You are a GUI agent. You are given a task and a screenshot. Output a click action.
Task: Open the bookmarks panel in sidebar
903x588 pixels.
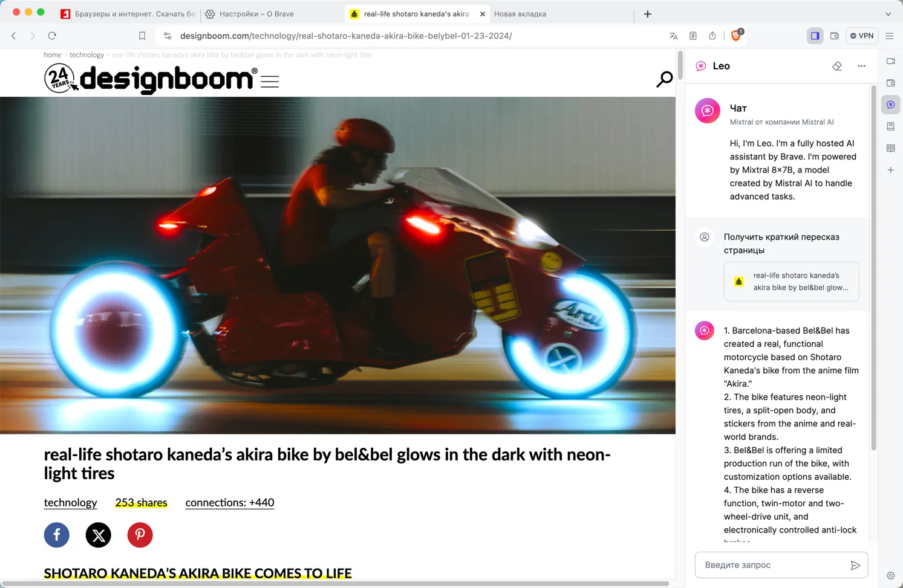[891, 126]
